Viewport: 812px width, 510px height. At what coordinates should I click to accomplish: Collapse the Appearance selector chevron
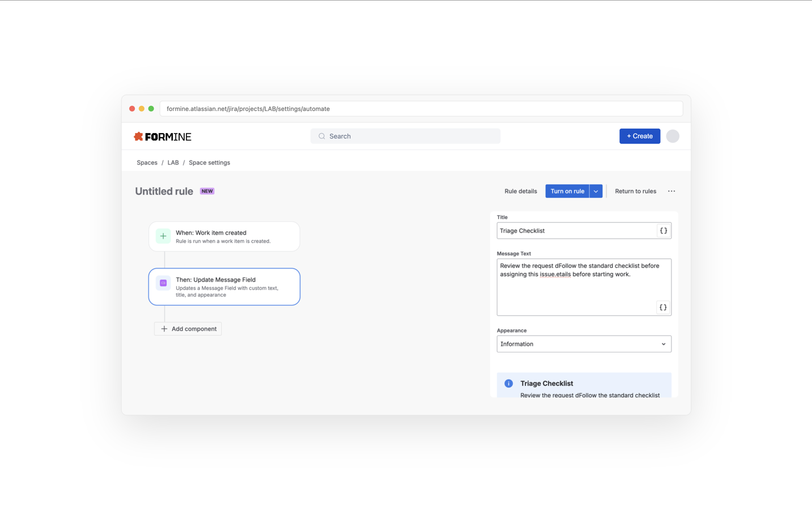[x=663, y=343]
